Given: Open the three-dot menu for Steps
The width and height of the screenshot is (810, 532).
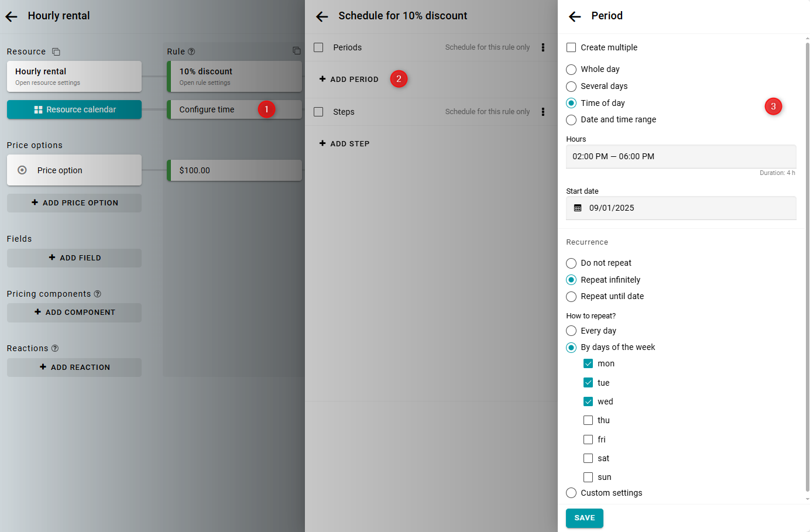Looking at the screenshot, I should coord(543,112).
